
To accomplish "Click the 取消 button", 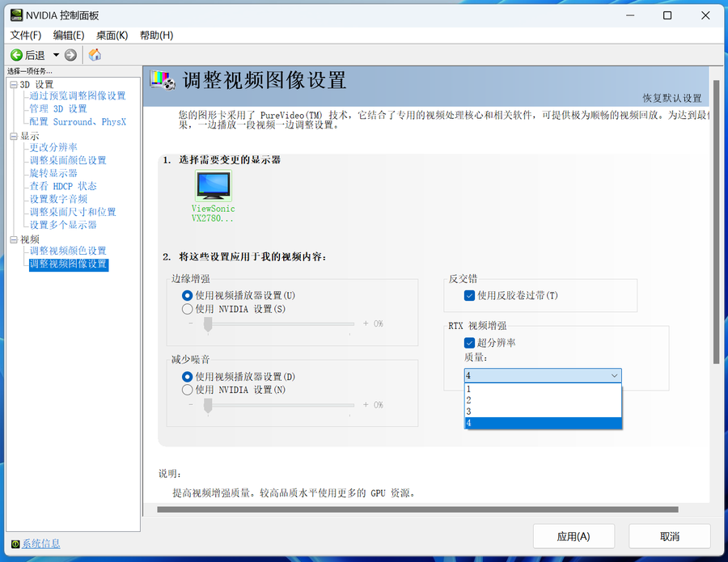I will 670,536.
